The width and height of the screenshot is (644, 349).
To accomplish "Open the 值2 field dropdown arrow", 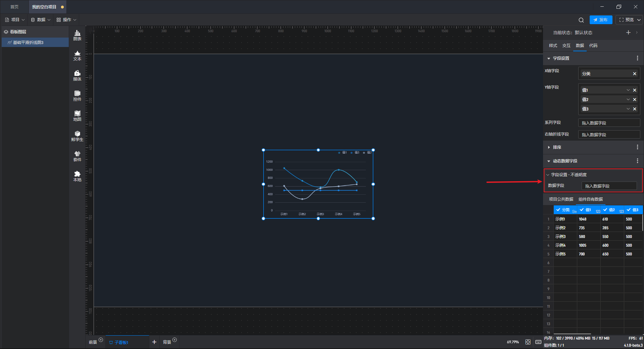I will pos(628,100).
